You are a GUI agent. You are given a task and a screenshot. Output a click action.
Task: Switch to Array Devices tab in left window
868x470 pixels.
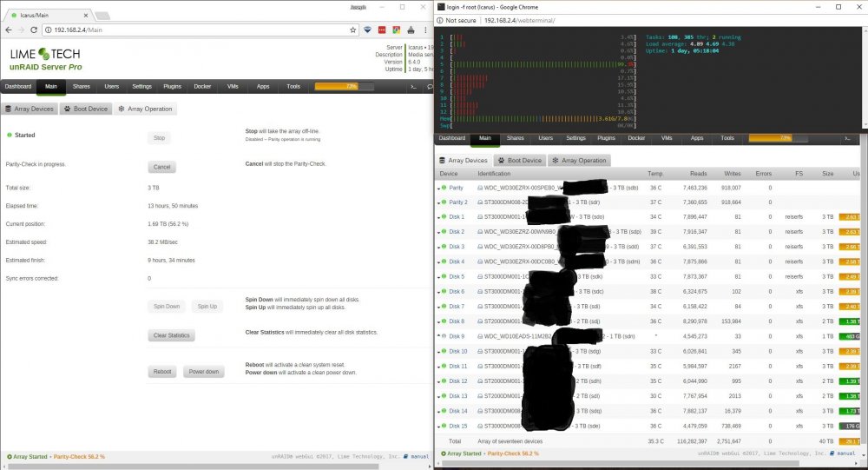(x=30, y=109)
